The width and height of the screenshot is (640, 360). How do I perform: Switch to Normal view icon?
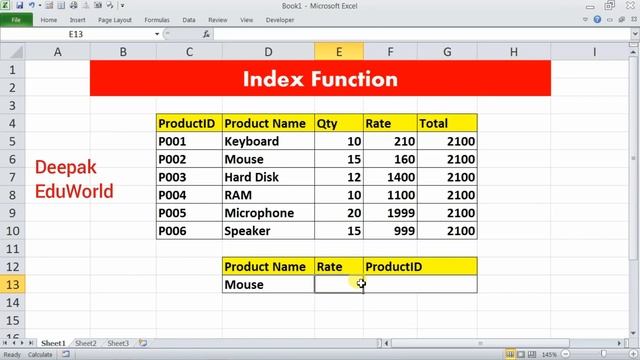point(510,354)
